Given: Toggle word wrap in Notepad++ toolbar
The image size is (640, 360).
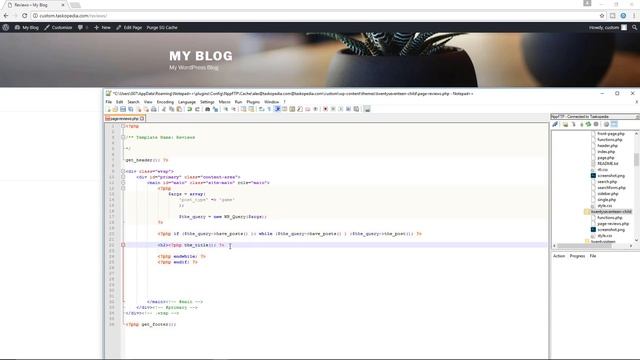Looking at the screenshot, I should [262, 109].
